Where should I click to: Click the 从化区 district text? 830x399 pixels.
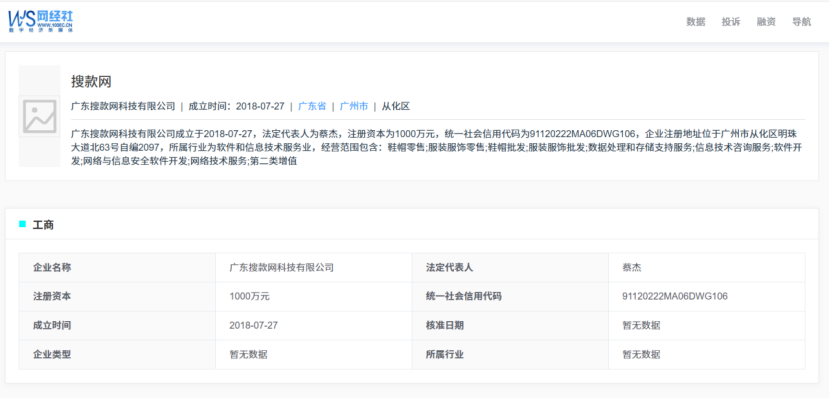pyautogui.click(x=396, y=106)
